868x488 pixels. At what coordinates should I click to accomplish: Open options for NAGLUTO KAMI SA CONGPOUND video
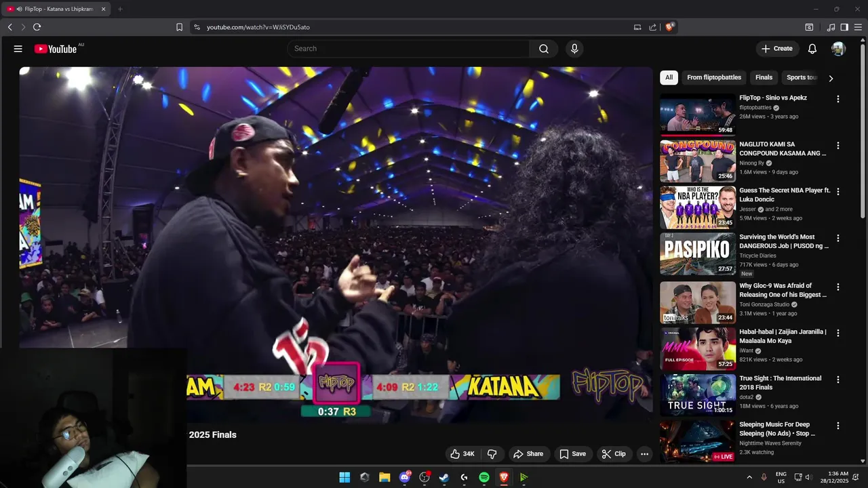837,146
